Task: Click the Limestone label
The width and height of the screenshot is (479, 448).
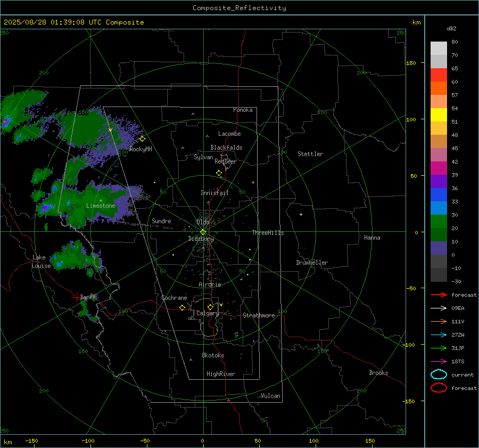Action: coord(101,206)
